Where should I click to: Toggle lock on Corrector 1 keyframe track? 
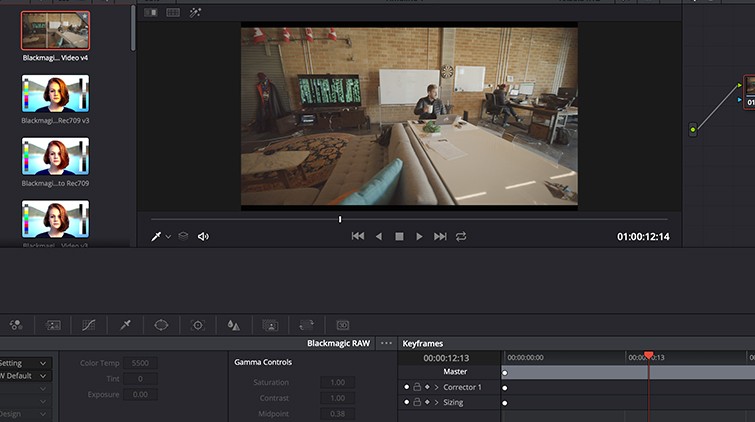pos(417,387)
